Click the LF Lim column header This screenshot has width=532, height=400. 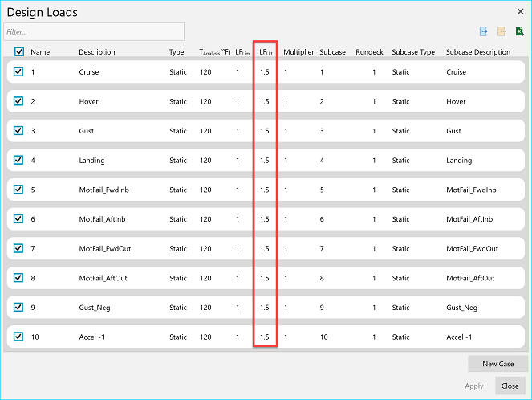pyautogui.click(x=242, y=52)
